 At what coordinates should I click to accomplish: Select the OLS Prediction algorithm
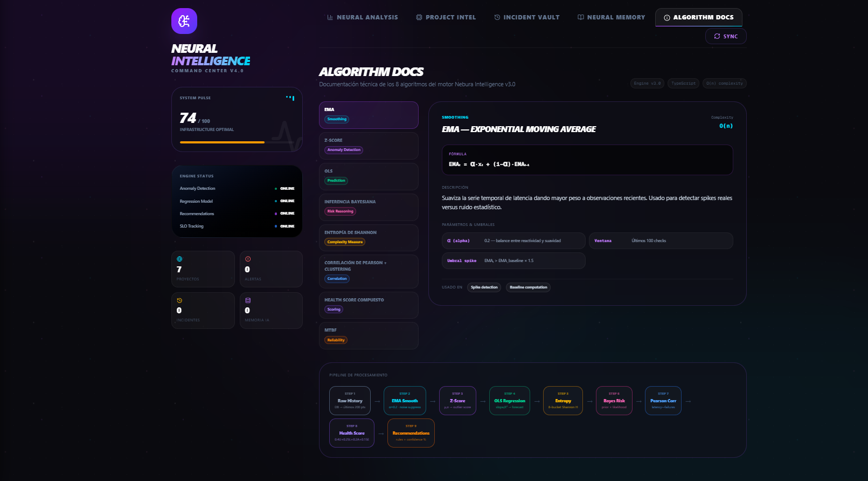point(369,176)
